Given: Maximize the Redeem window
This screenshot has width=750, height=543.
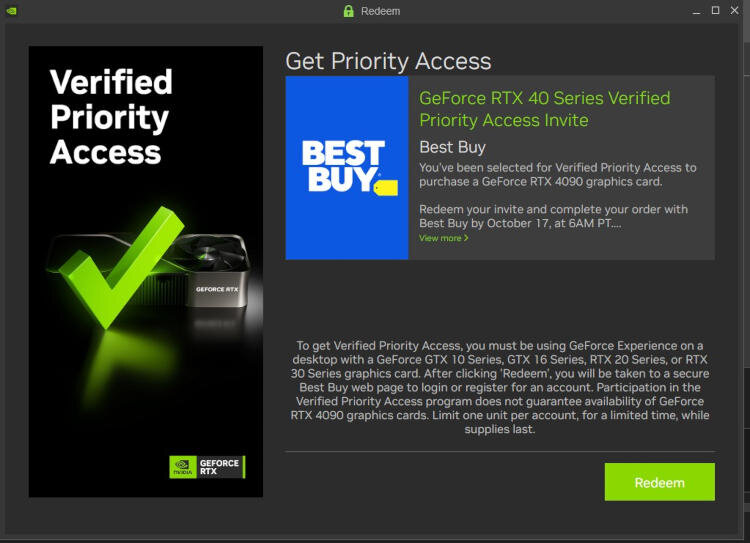Looking at the screenshot, I should [716, 10].
